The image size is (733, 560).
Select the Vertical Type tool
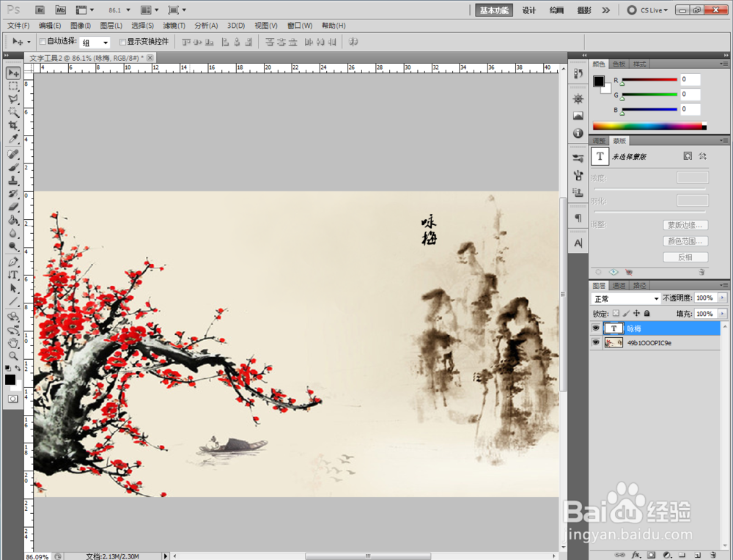13,275
